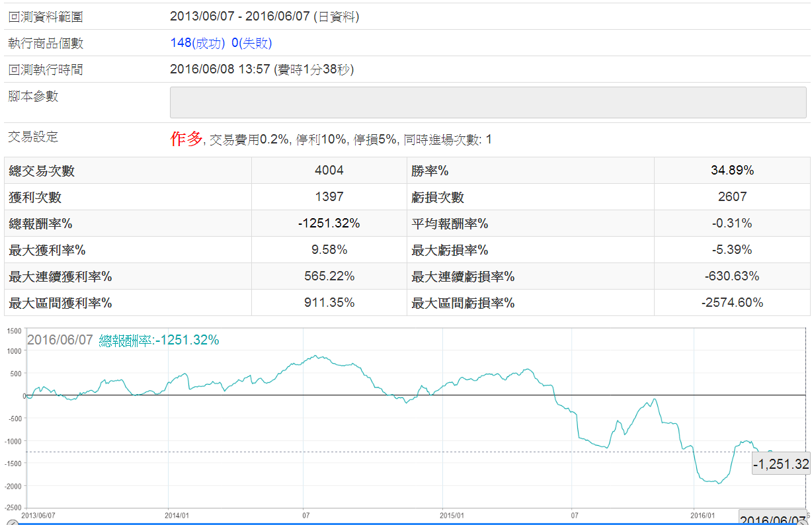Click the 最大連續獲利率% value 565.22%
The image size is (812, 525).
tap(329, 276)
